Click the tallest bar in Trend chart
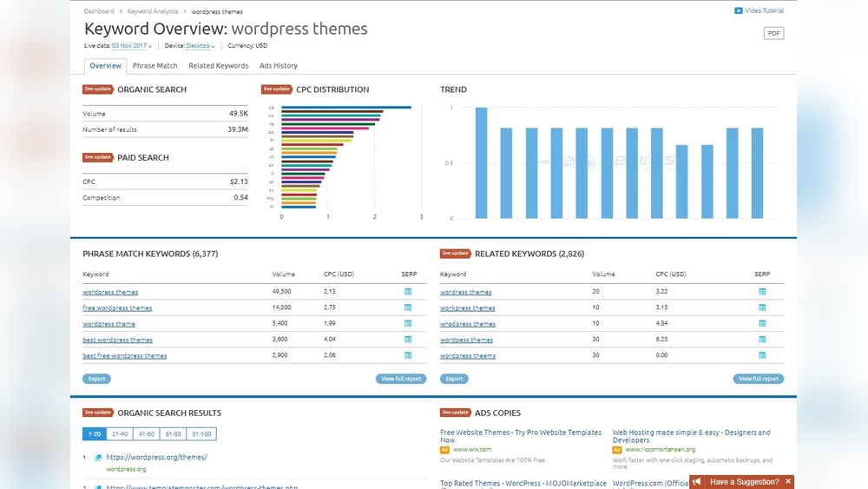Image resolution: width=868 pixels, height=489 pixels. point(481,163)
